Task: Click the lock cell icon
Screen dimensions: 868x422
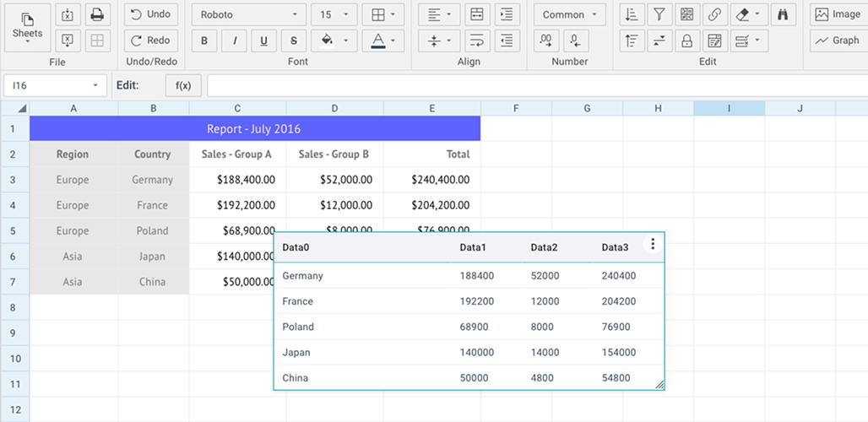Action: 686,41
